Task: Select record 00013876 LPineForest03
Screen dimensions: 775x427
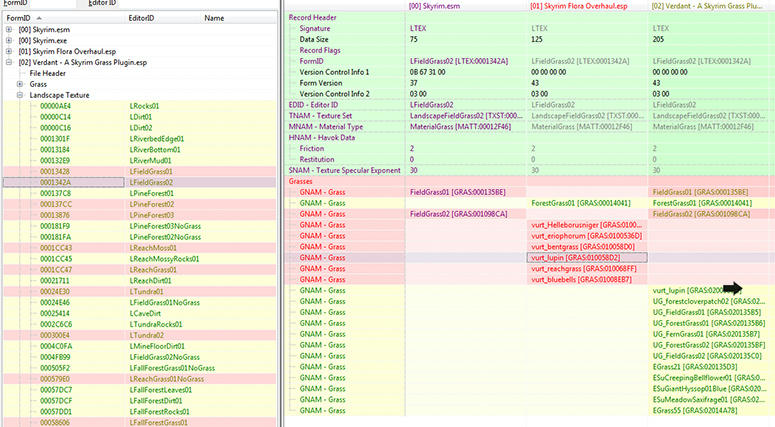Action: coord(139,215)
